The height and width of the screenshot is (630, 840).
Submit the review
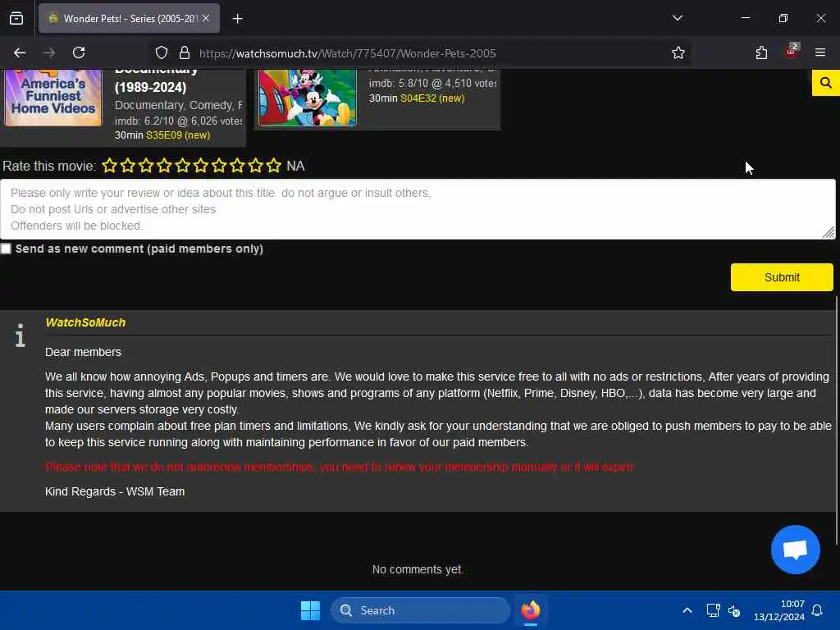pos(782,277)
